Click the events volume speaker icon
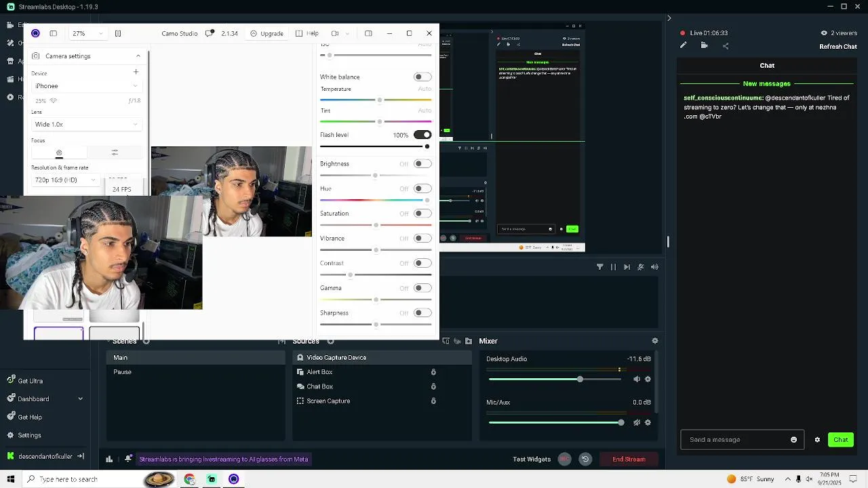Image resolution: width=868 pixels, height=488 pixels. point(654,267)
